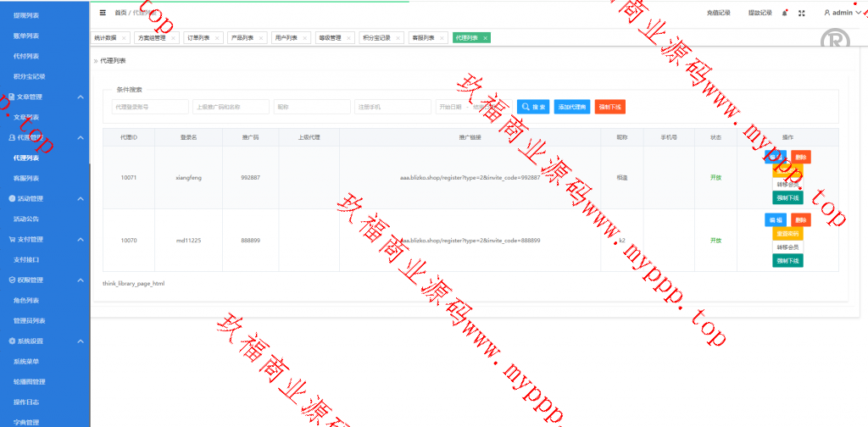Click the fullscreen toggle icon in header
This screenshot has width=868, height=427.
click(x=802, y=13)
